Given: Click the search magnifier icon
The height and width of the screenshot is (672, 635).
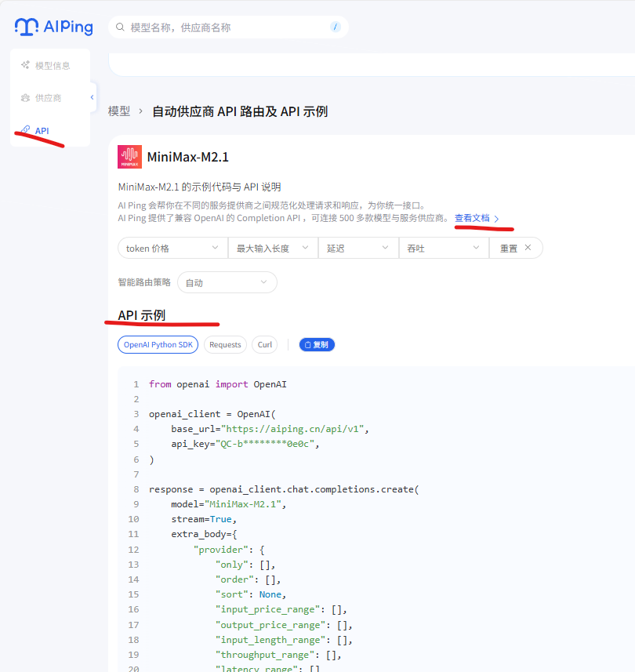Looking at the screenshot, I should [x=121, y=27].
